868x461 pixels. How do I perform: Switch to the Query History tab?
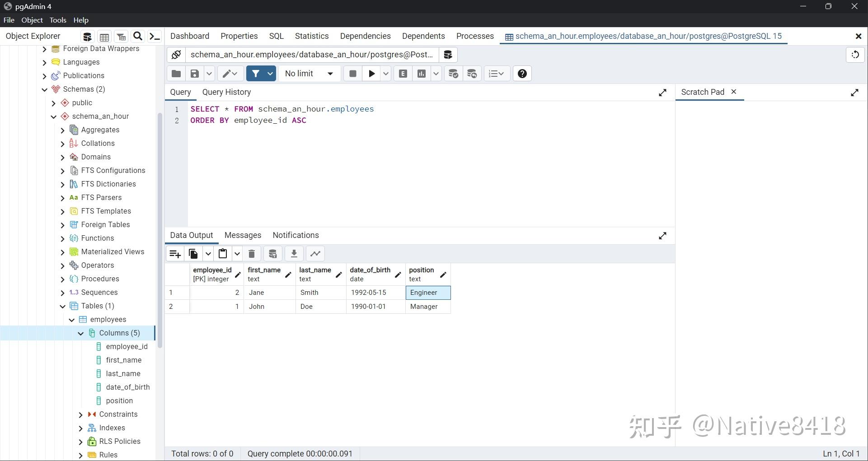226,92
